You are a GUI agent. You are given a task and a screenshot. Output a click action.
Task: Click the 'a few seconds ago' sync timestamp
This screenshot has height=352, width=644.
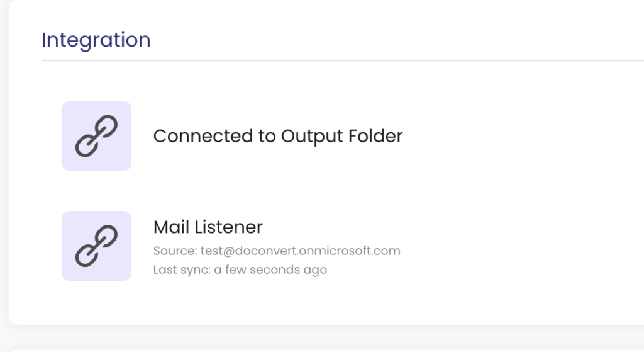coord(270,270)
